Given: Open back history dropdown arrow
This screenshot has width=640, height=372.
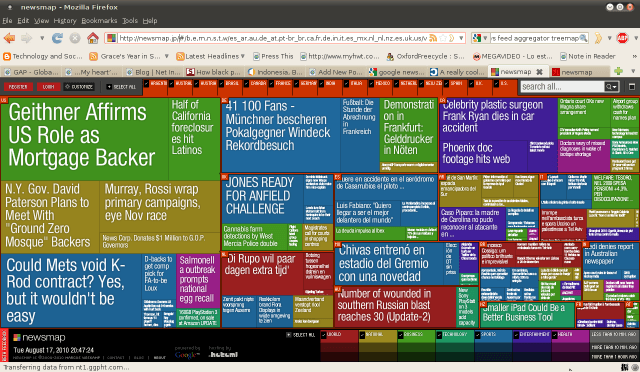Looking at the screenshot, I should tap(42, 38).
